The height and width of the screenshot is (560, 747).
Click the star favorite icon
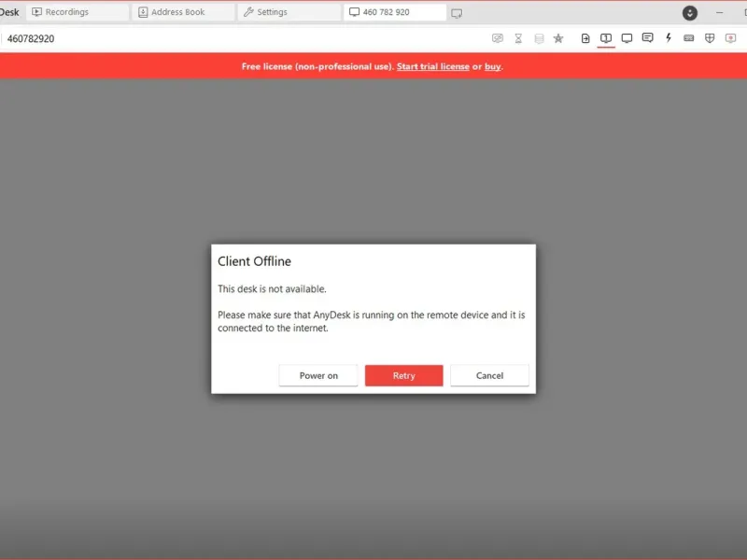558,38
